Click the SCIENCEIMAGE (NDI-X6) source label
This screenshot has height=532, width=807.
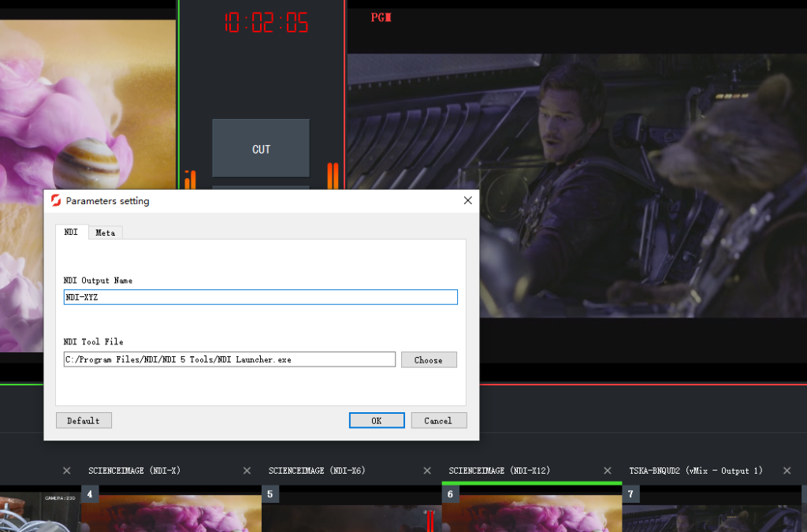(x=317, y=471)
